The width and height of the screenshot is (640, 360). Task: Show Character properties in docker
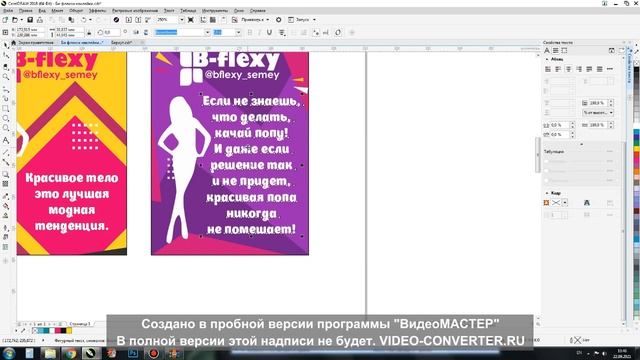point(547,51)
